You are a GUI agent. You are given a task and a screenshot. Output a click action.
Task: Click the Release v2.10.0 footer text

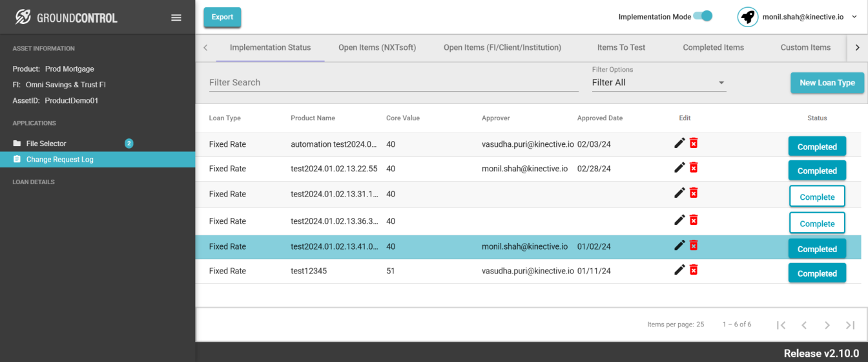tap(821, 353)
